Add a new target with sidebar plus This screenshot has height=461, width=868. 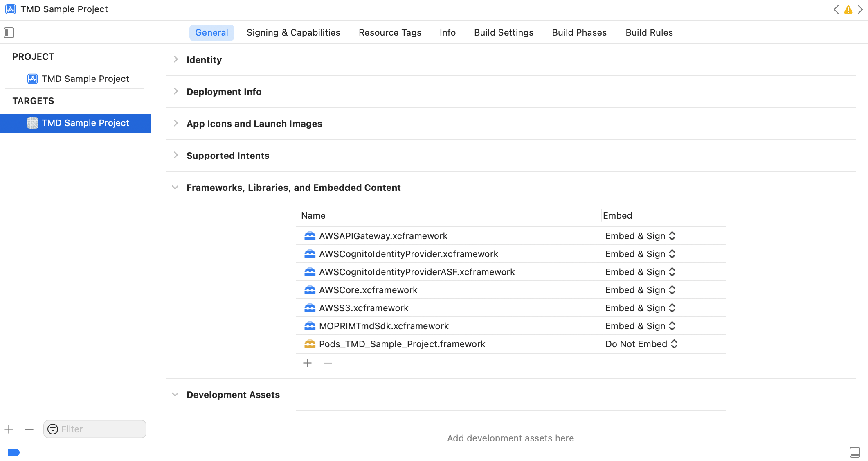tap(9, 429)
